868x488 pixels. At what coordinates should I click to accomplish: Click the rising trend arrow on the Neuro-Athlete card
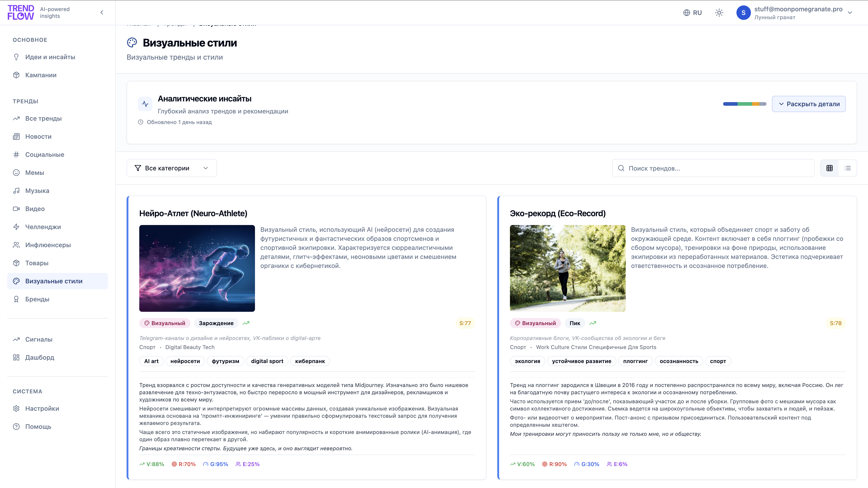point(246,323)
